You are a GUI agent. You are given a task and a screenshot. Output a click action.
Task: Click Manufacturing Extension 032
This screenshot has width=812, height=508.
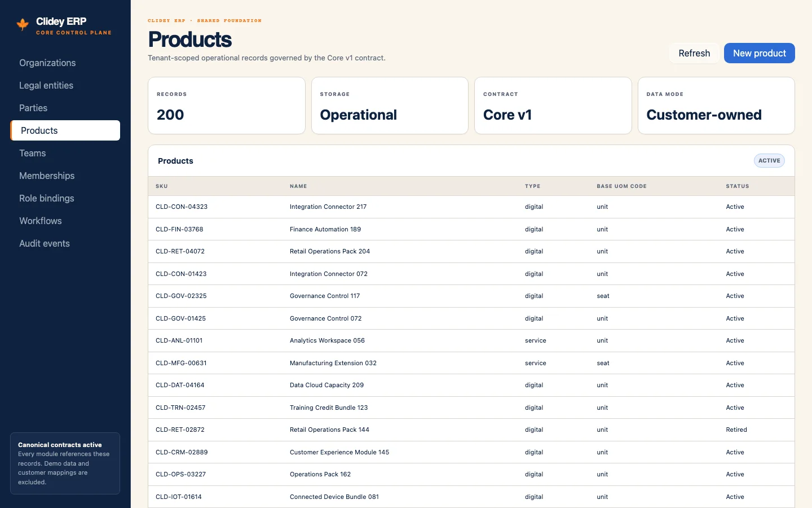coord(333,363)
